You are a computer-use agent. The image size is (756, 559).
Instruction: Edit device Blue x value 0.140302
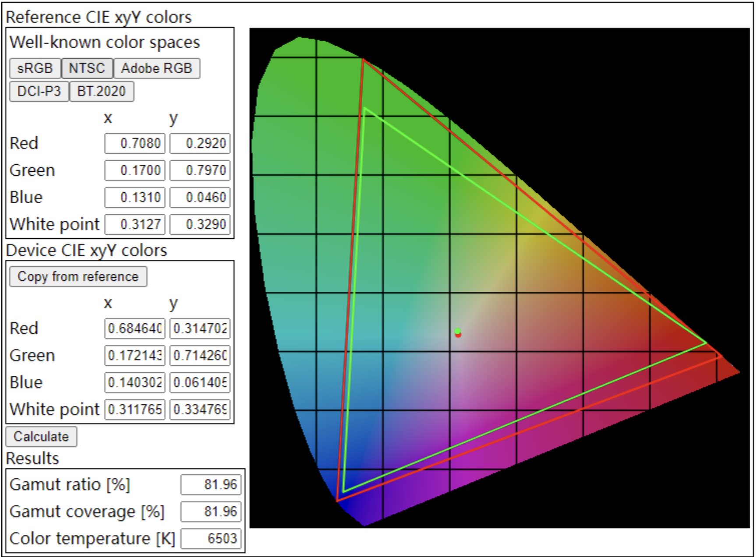[x=135, y=382]
